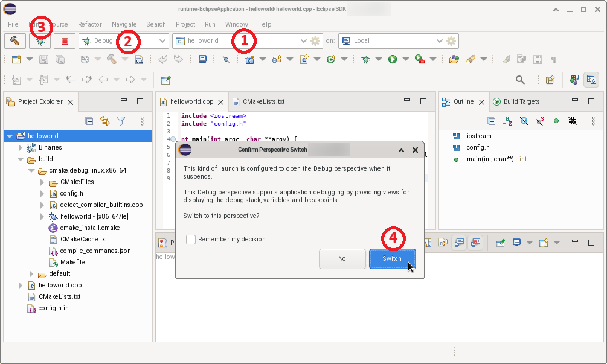This screenshot has height=364, width=607.
Task: Collapse the build folder
Action: click(x=21, y=159)
